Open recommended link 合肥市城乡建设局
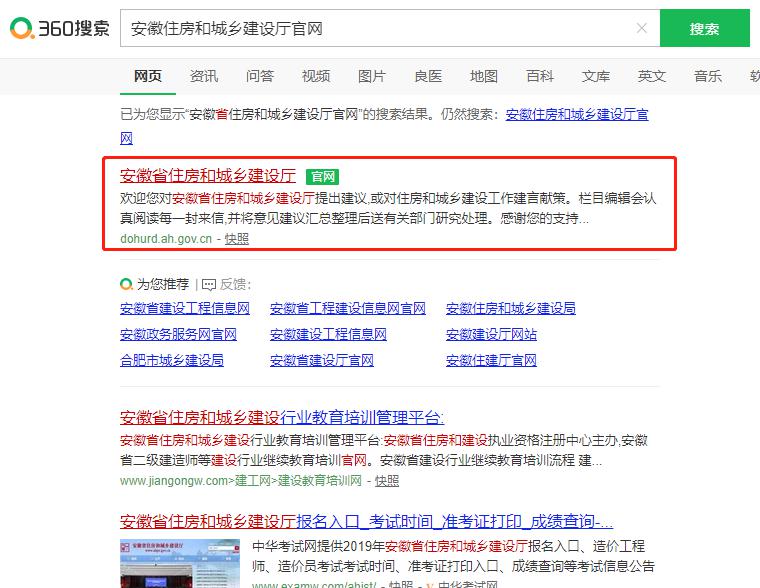 click(x=172, y=360)
